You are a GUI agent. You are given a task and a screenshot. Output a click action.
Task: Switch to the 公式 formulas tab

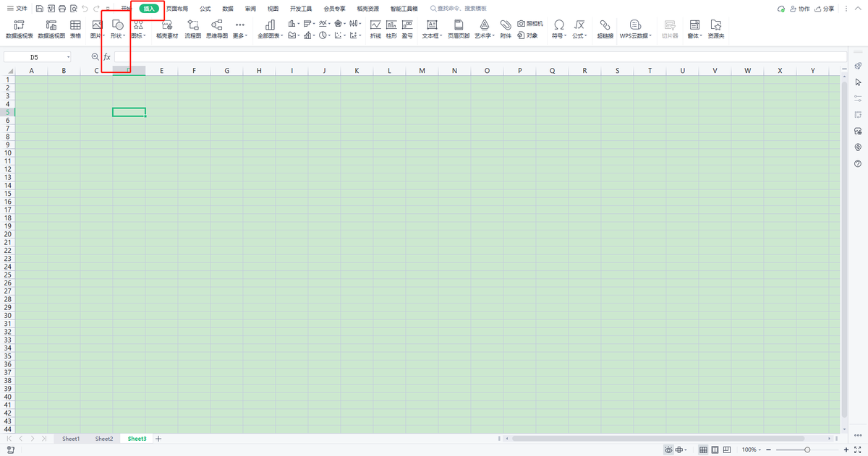[205, 9]
